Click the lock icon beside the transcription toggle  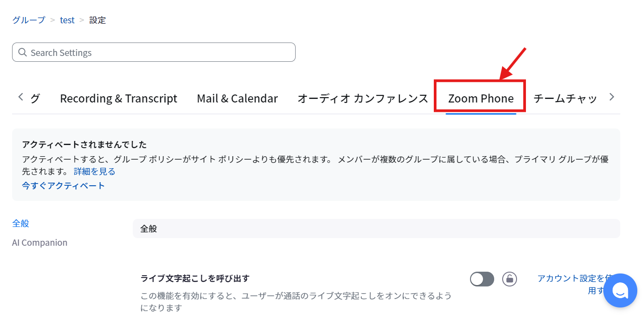click(x=509, y=278)
